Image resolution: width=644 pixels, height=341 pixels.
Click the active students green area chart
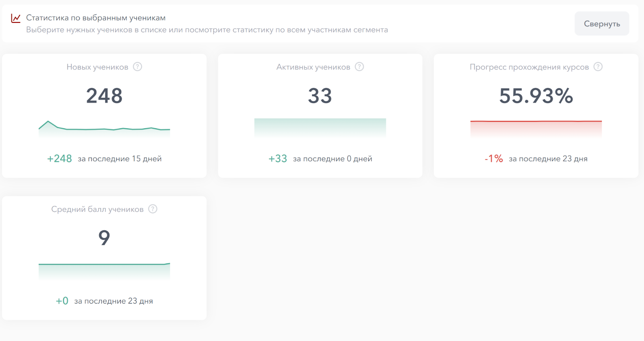tap(320, 128)
